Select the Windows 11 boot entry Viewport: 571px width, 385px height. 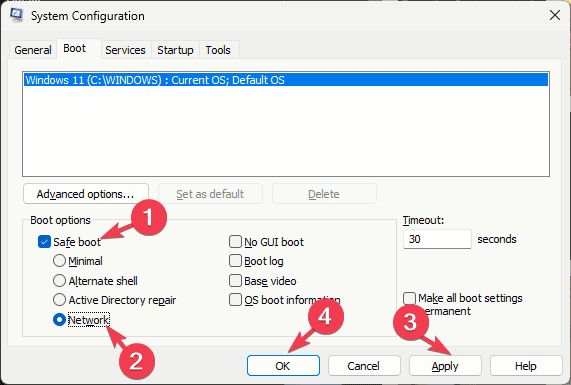pyautogui.click(x=286, y=80)
